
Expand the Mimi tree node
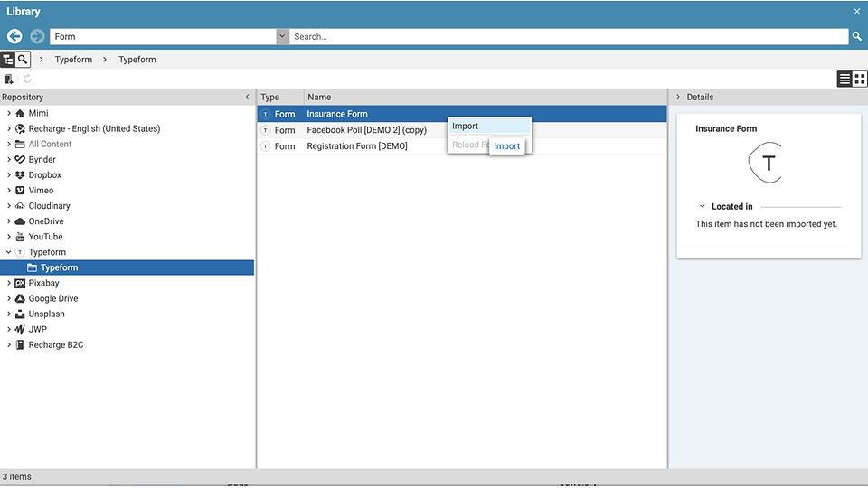8,113
